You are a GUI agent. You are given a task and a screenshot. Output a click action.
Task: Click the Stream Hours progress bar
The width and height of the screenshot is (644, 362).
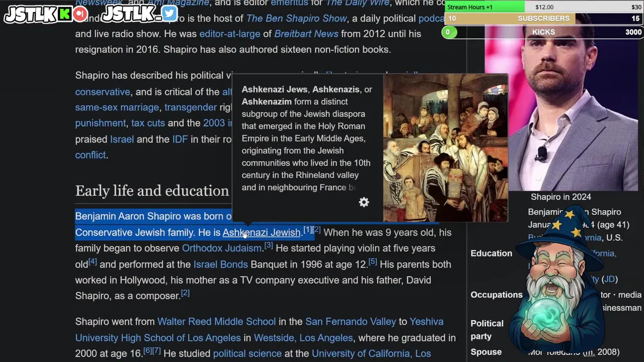point(543,7)
